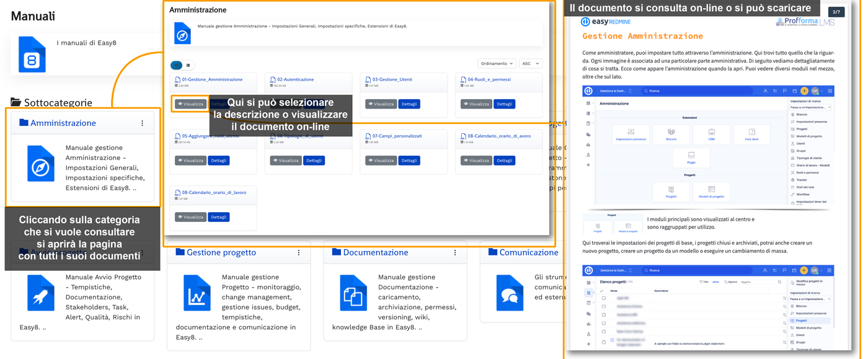This screenshot has width=868, height=359.
Task: Click Visualizza for 08-Calendario_orario_di_lavoro
Action: coord(190,217)
